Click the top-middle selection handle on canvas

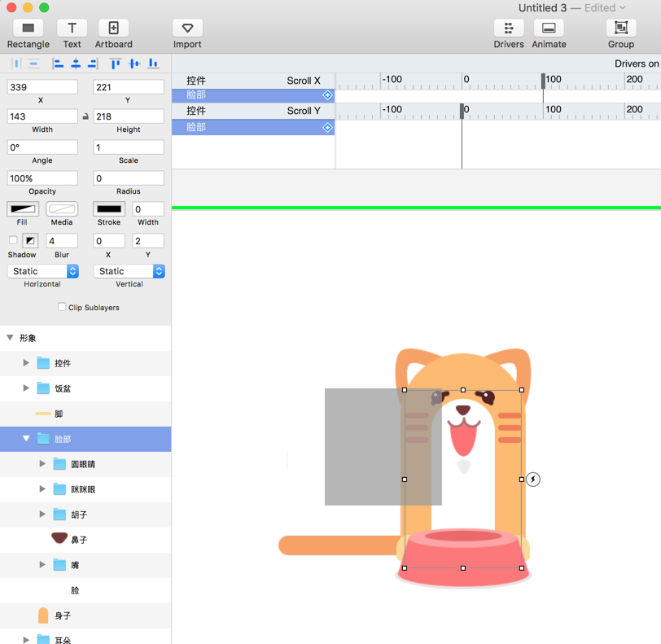[463, 390]
